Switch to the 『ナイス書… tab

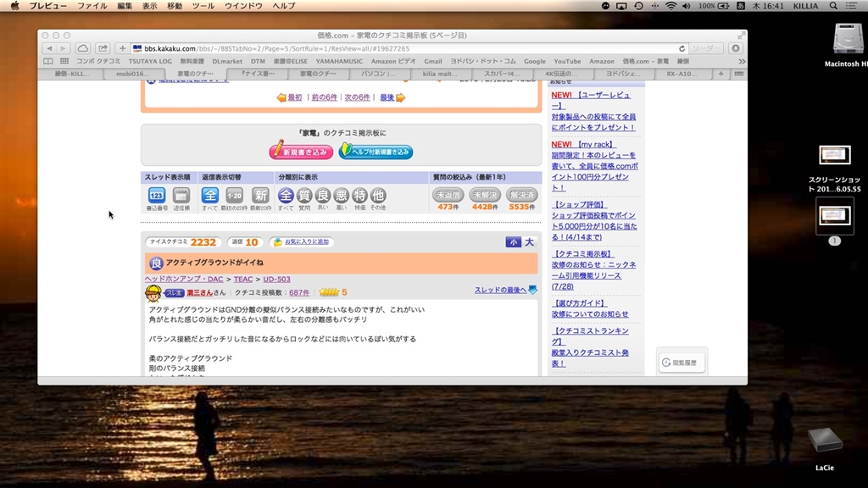click(256, 74)
